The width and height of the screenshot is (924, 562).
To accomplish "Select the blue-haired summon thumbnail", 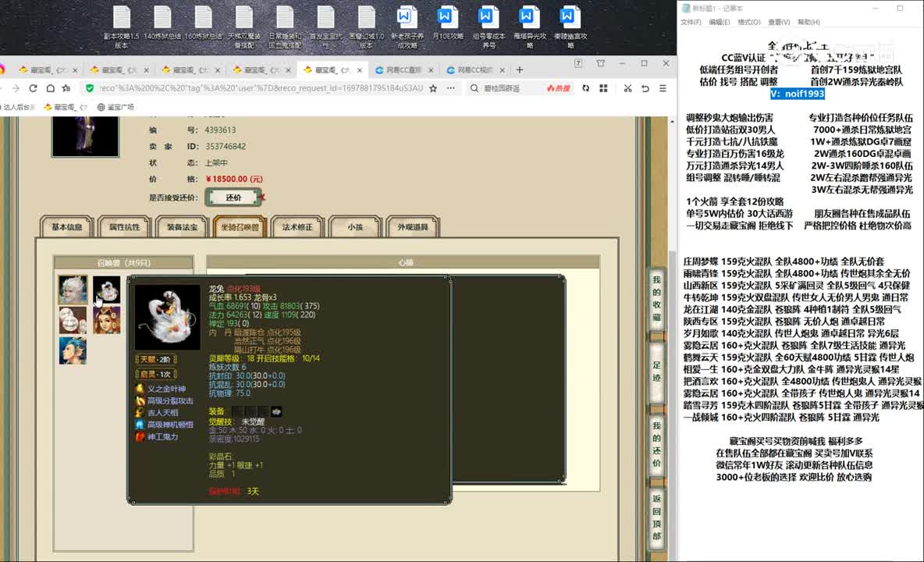I will pos(73,350).
